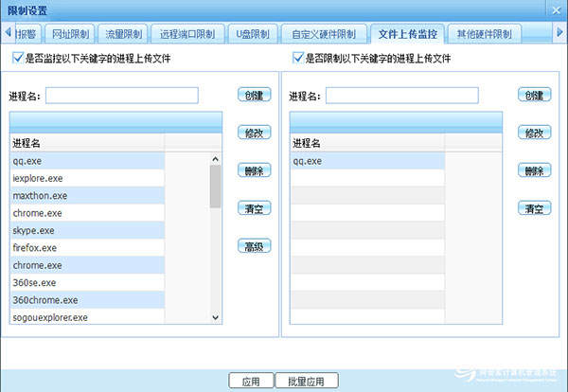Click the 进程名 input in restriction panel

(402, 96)
